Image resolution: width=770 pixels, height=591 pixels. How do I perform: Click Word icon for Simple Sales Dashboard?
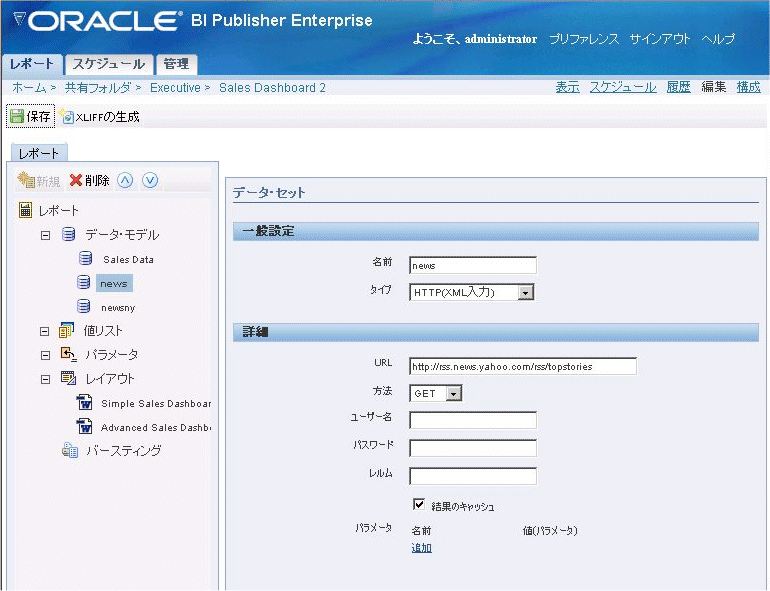tap(85, 402)
